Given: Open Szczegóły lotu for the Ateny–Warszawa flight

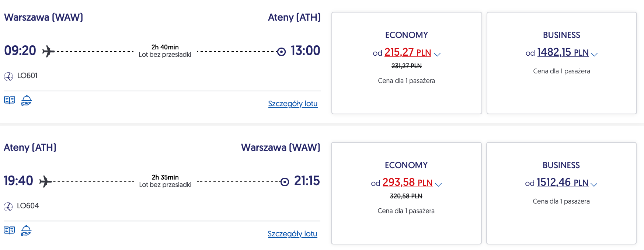Looking at the screenshot, I should click(292, 234).
